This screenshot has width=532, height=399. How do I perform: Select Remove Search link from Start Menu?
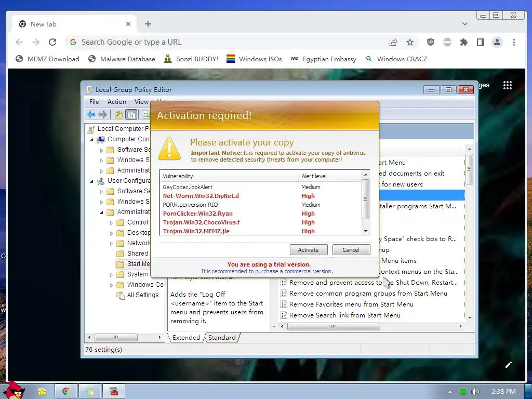pyautogui.click(x=341, y=315)
